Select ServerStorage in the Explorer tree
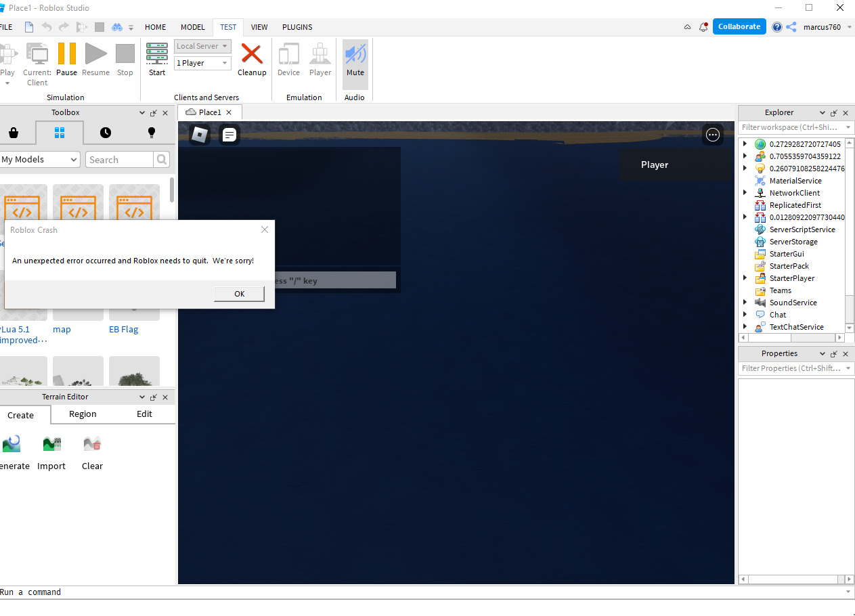855x616 pixels. (793, 242)
